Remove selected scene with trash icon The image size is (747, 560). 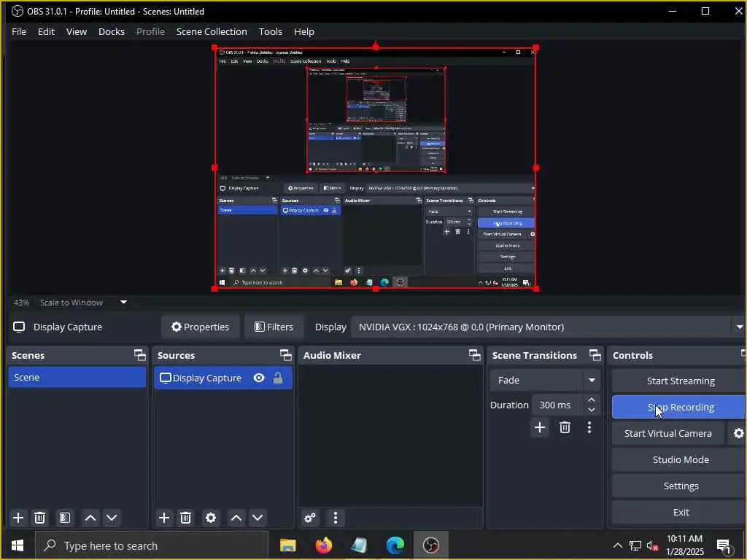[x=40, y=518]
